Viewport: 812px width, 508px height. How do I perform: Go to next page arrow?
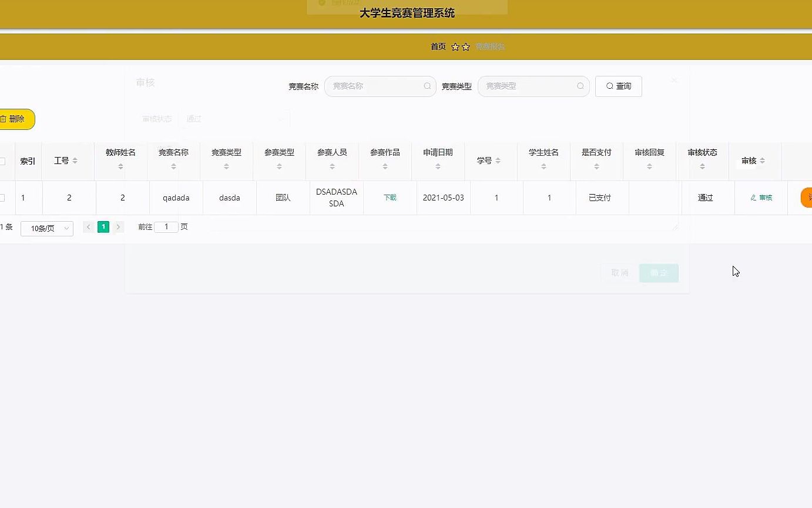(118, 227)
